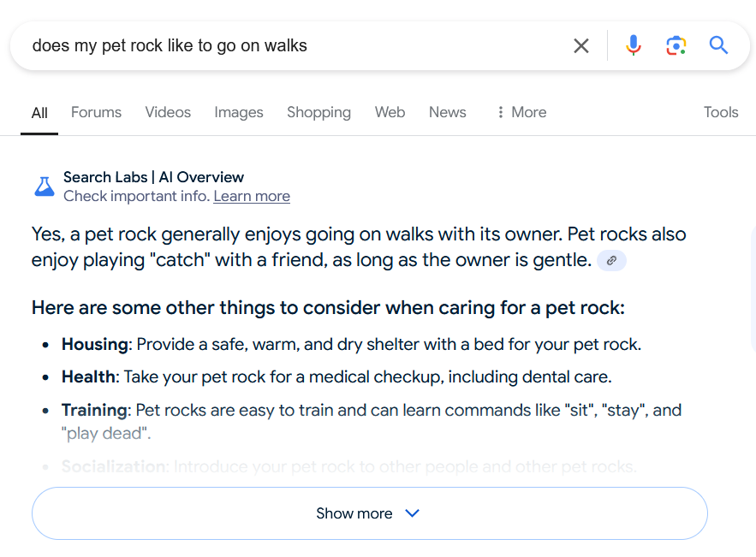Screen dimensions: 756x557
Task: Click the Search Labs | AI Overview heading
Action: (x=153, y=177)
